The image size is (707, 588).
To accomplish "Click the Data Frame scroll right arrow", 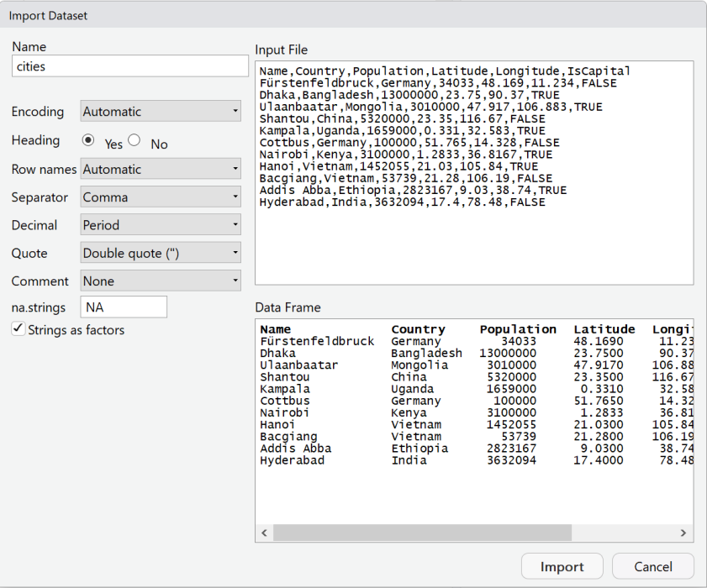I will 684,533.
